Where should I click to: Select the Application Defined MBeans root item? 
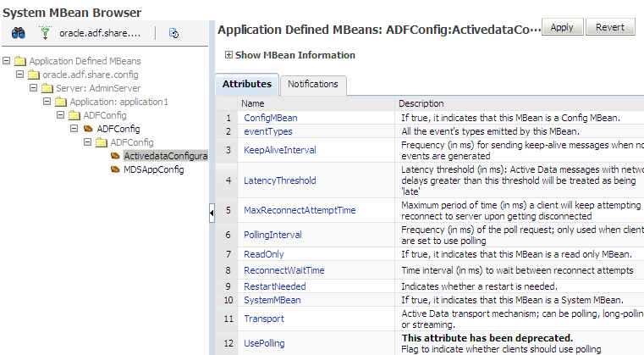(x=85, y=61)
